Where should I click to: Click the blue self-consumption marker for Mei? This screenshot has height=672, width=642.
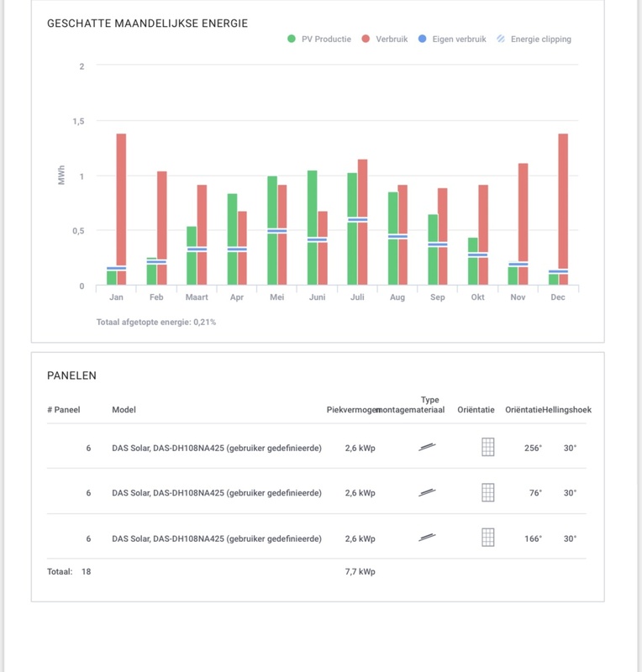point(277,231)
